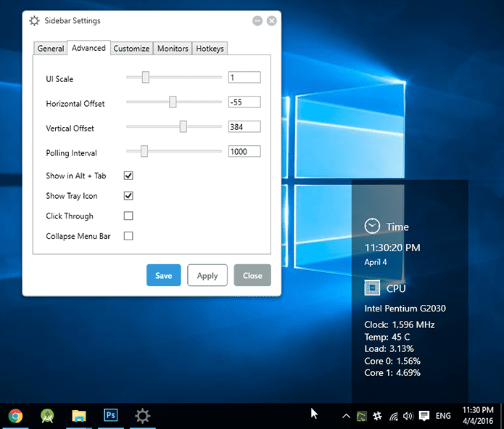This screenshot has width=504, height=429.
Task: Click the Vertical Offset slider handle
Action: click(183, 126)
